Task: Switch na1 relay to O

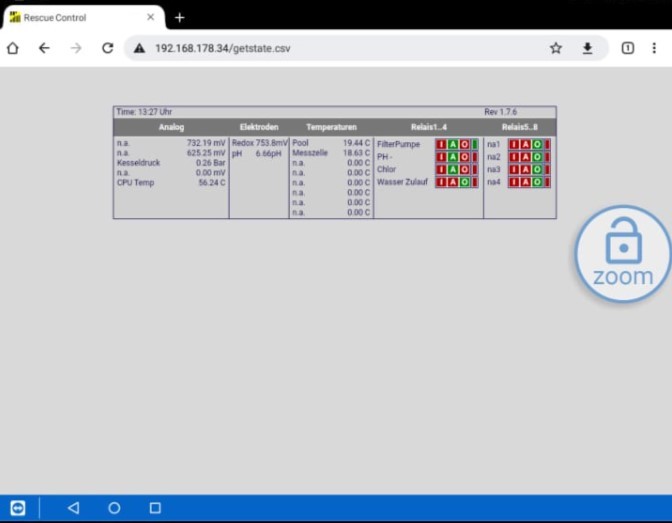Action: 537,144
